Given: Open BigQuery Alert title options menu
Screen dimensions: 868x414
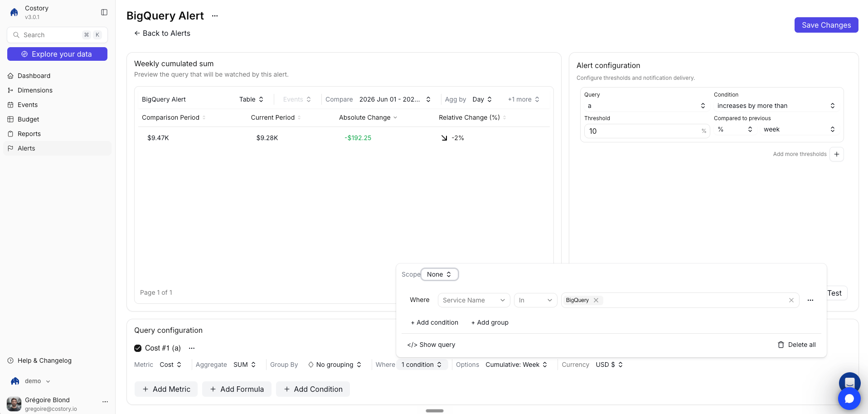Looking at the screenshot, I should (x=215, y=16).
